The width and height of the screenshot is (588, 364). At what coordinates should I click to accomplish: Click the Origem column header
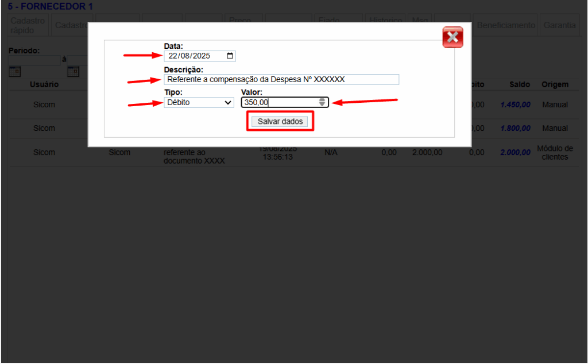click(x=554, y=84)
